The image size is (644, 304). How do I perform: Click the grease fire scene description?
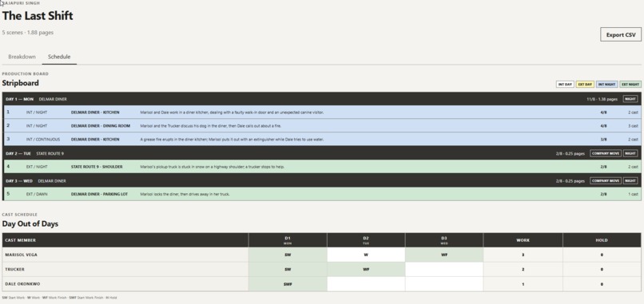click(232, 140)
